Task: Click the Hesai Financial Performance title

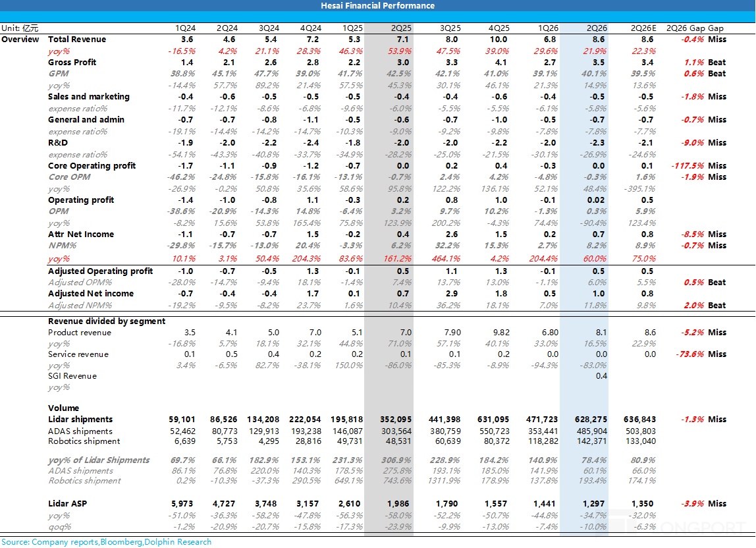Action: (x=377, y=6)
